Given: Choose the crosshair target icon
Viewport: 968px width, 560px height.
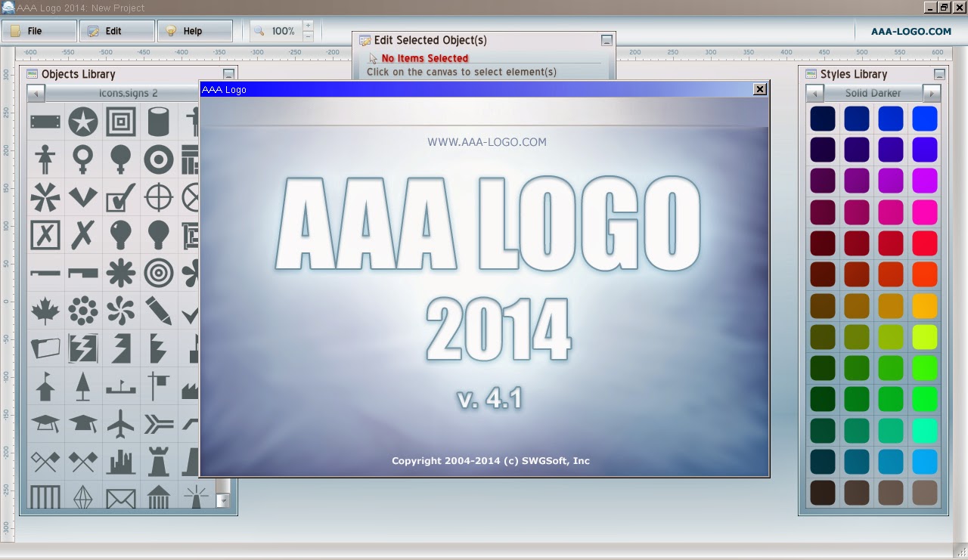Looking at the screenshot, I should tap(159, 197).
